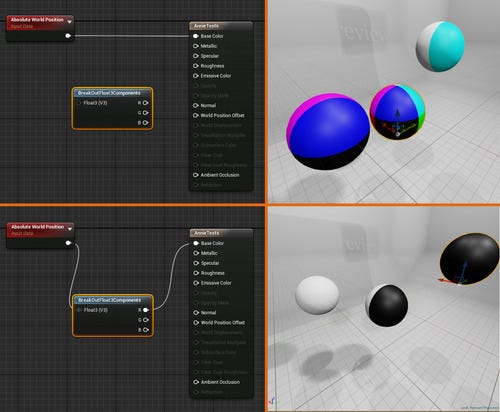This screenshot has height=412, width=500.
Task: Click the G output pin of unconnected BreakOutFloat3Components
Action: 146,113
